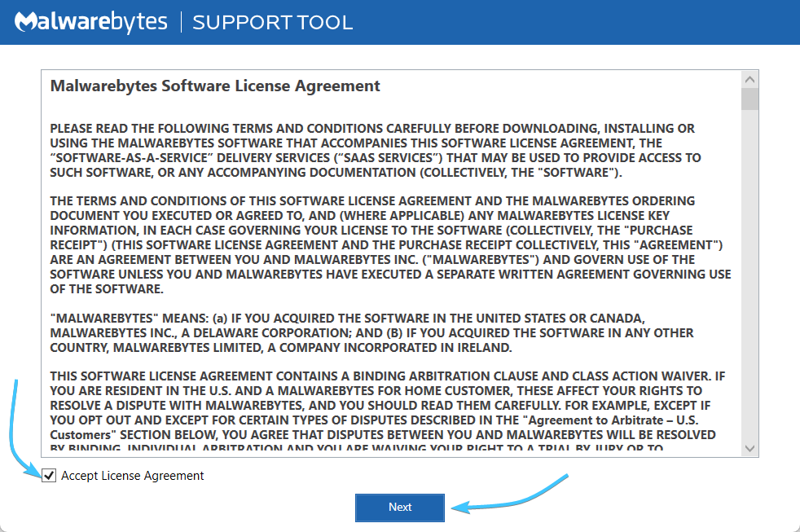The width and height of the screenshot is (800, 532).
Task: Click the paragraph starting with THE TERMS AND CONDITIONS
Action: point(390,245)
